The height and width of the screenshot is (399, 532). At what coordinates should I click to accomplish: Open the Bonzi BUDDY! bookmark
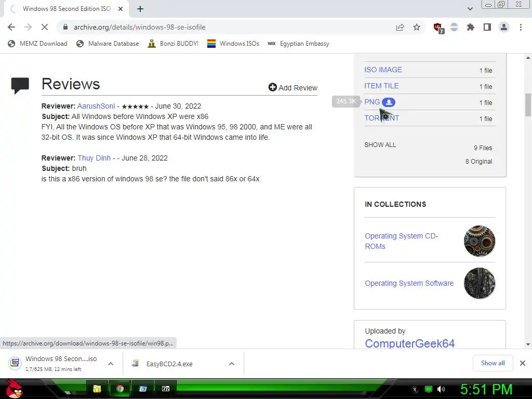click(x=173, y=44)
